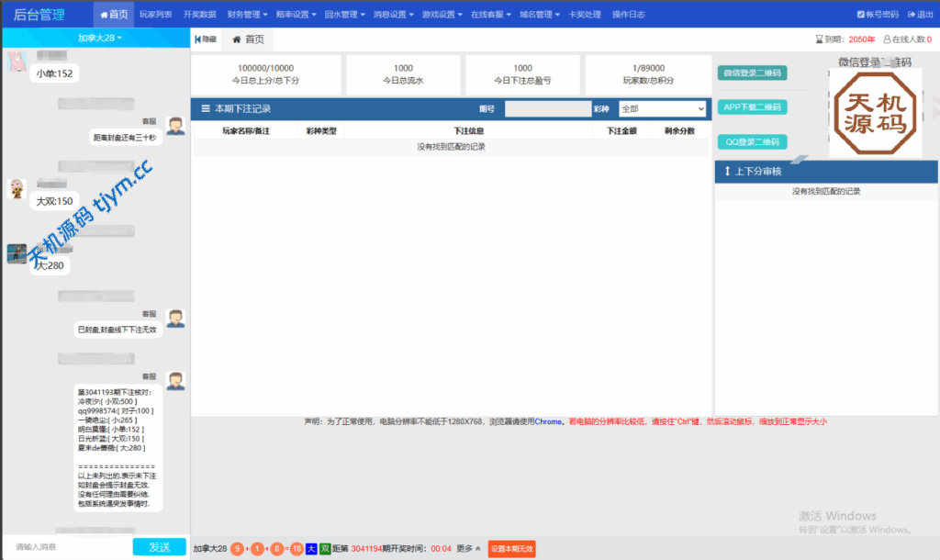Image resolution: width=940 pixels, height=560 pixels.
Task: Open the 彩种 dropdown showing 全部
Action: tap(662, 108)
